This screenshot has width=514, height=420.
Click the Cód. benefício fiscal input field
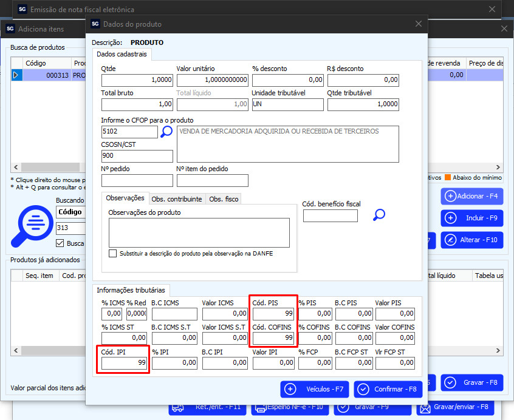[331, 215]
